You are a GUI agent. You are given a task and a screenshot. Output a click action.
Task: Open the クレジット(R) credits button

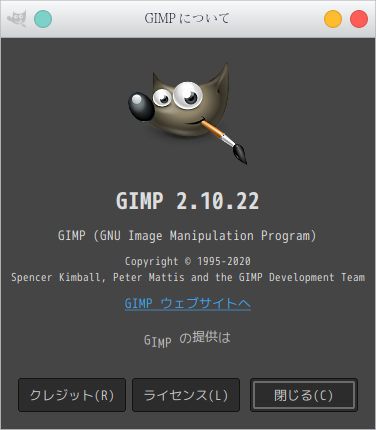(72, 395)
